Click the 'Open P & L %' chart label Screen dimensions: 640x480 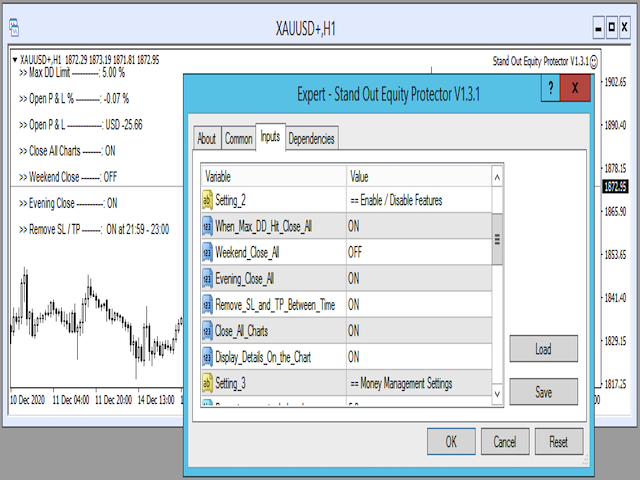pyautogui.click(x=74, y=99)
